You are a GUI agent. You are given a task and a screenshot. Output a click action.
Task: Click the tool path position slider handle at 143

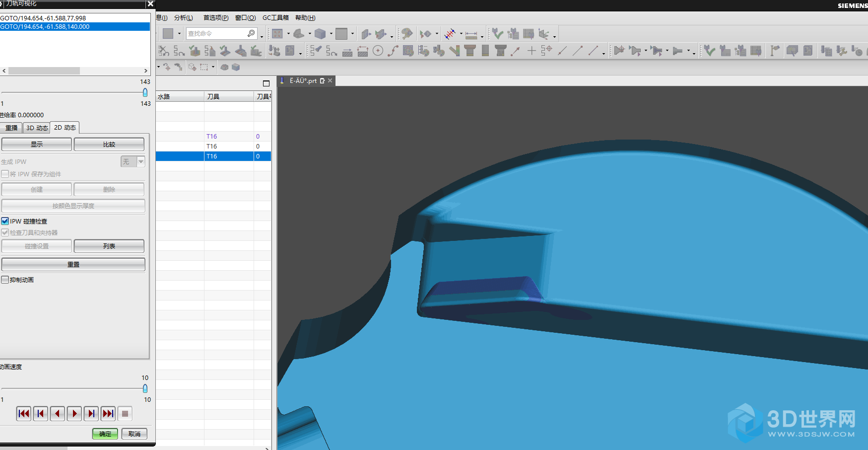pos(145,92)
